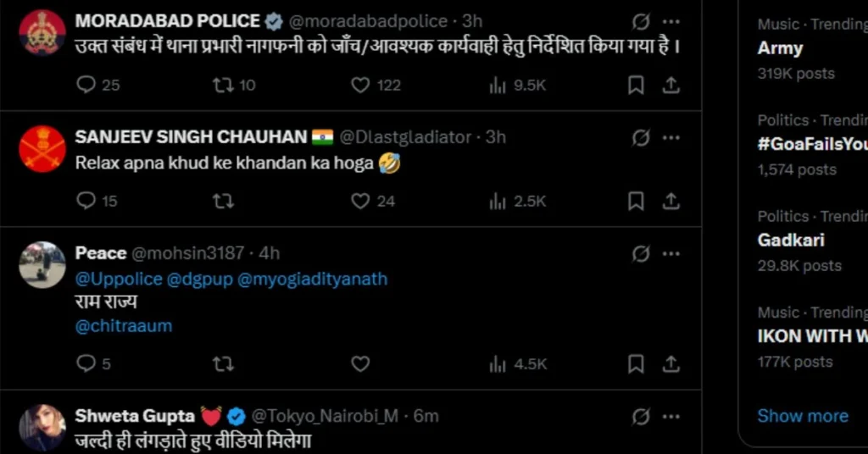Like Sanjeev Singh Chauhan's reply

pos(361,201)
